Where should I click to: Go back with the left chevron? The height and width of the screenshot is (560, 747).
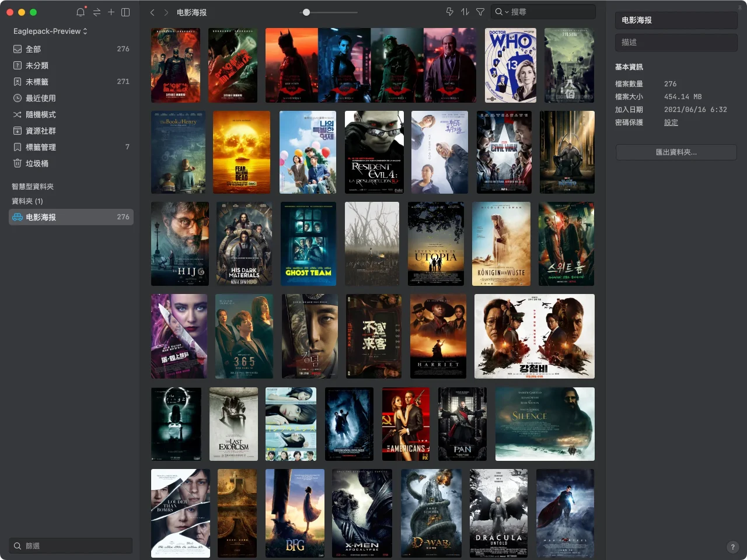click(x=152, y=12)
